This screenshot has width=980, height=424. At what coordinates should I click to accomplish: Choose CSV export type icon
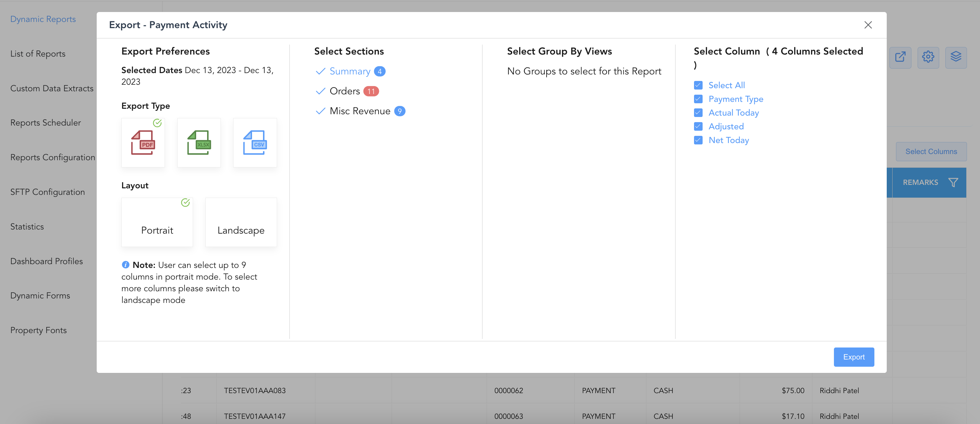(254, 142)
